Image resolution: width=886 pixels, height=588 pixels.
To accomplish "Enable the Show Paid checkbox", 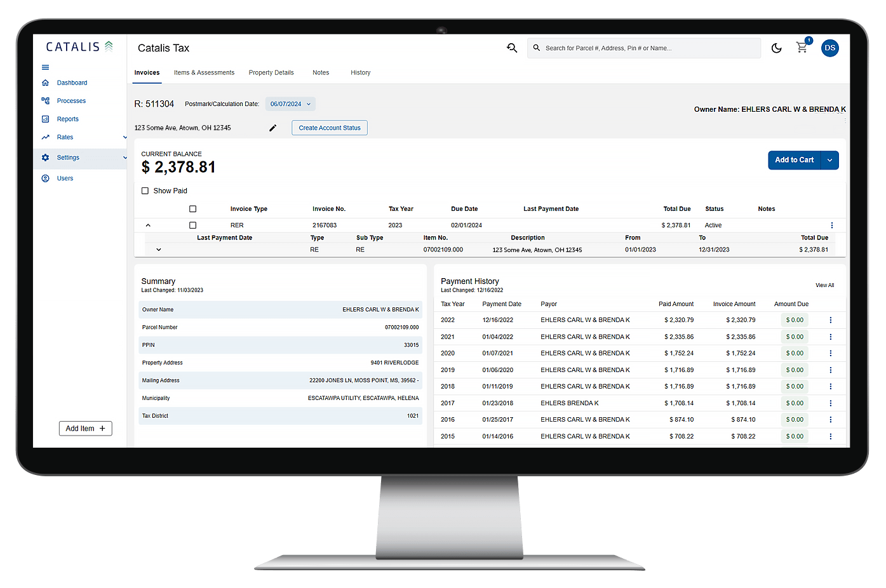I will [145, 190].
